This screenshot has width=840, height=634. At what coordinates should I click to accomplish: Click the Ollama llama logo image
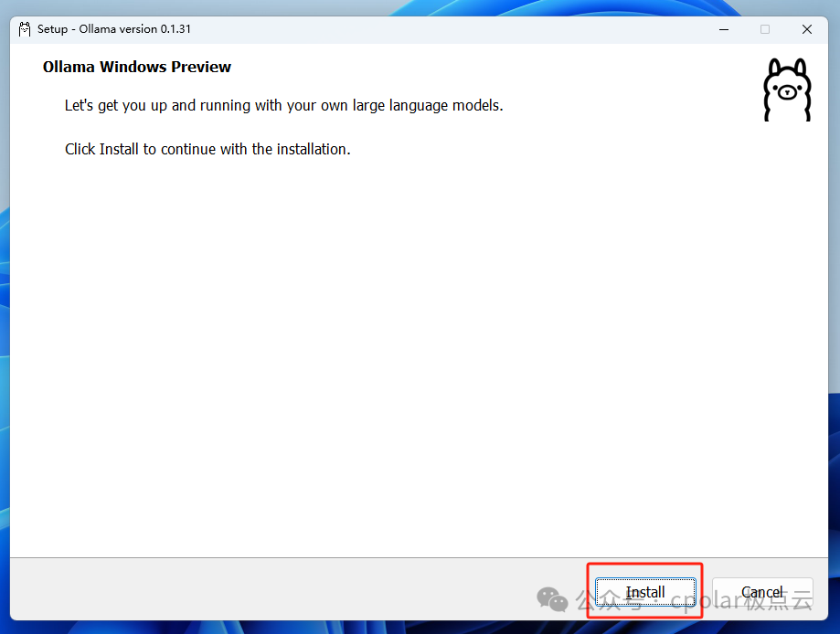[x=787, y=90]
